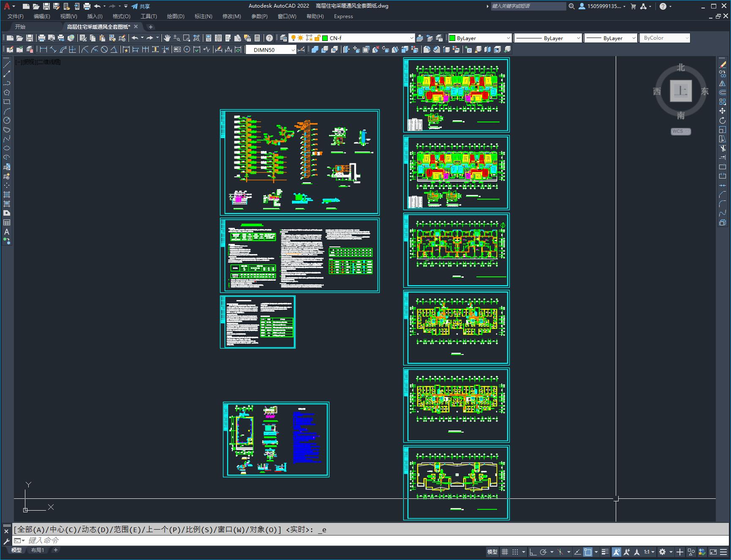Click 东 on the ViewCube compass
731x560 pixels.
click(705, 91)
